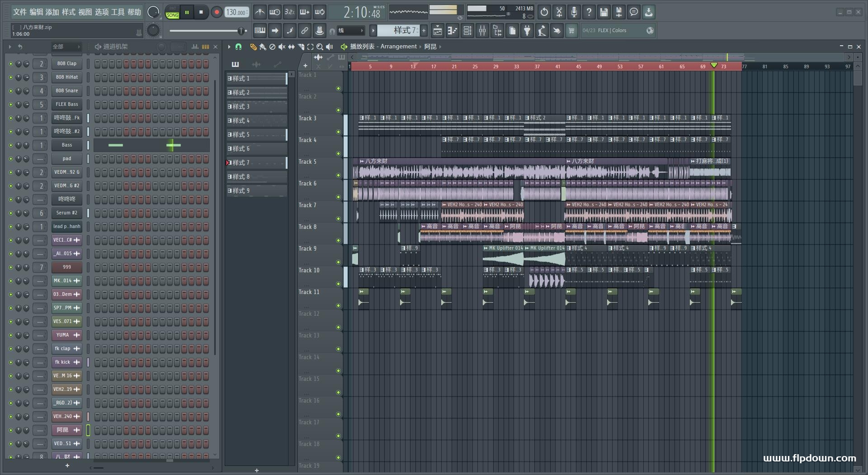Select the playlist paint brush tool
This screenshot has height=475, width=868.
263,47
